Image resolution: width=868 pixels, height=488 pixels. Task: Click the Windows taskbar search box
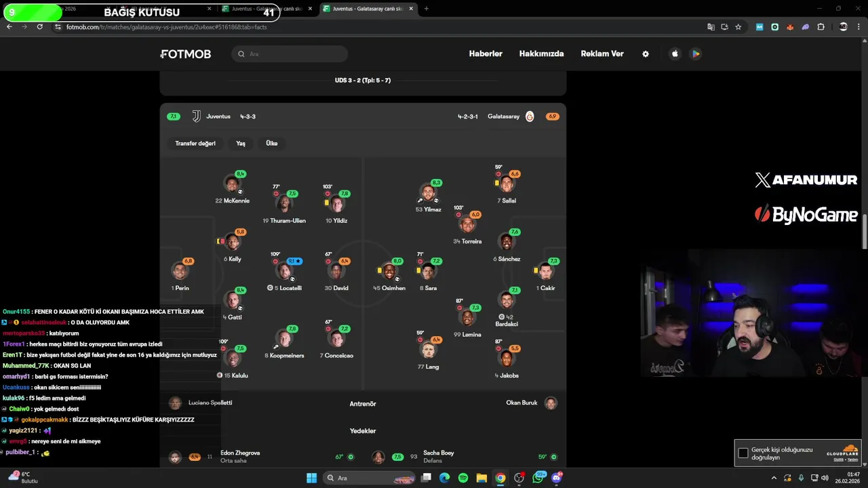click(368, 478)
